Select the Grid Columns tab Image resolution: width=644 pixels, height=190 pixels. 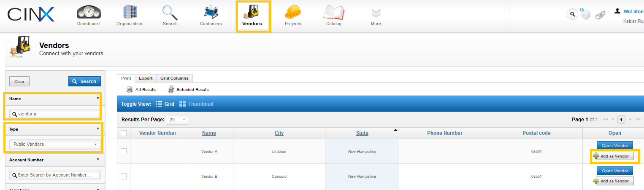tap(174, 78)
